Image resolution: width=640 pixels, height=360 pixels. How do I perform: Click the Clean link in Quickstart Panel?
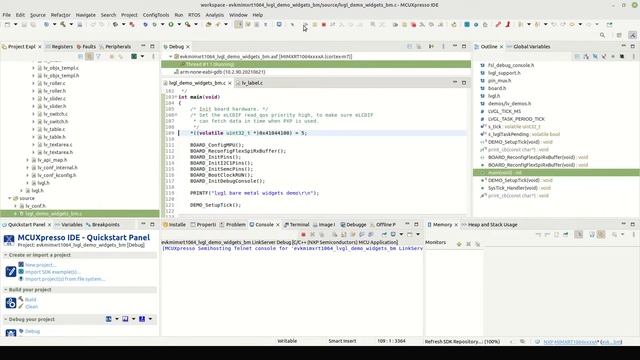click(31, 307)
